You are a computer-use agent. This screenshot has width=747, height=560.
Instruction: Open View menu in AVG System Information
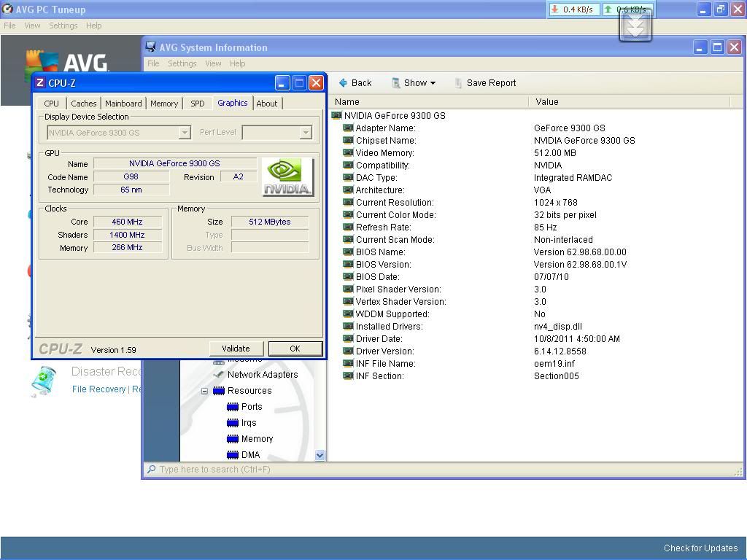tap(213, 63)
